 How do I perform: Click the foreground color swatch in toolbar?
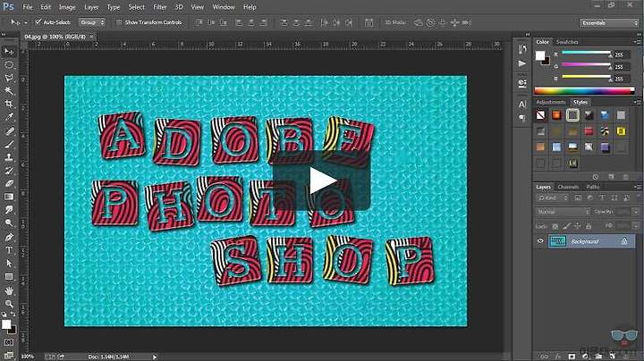6,324
